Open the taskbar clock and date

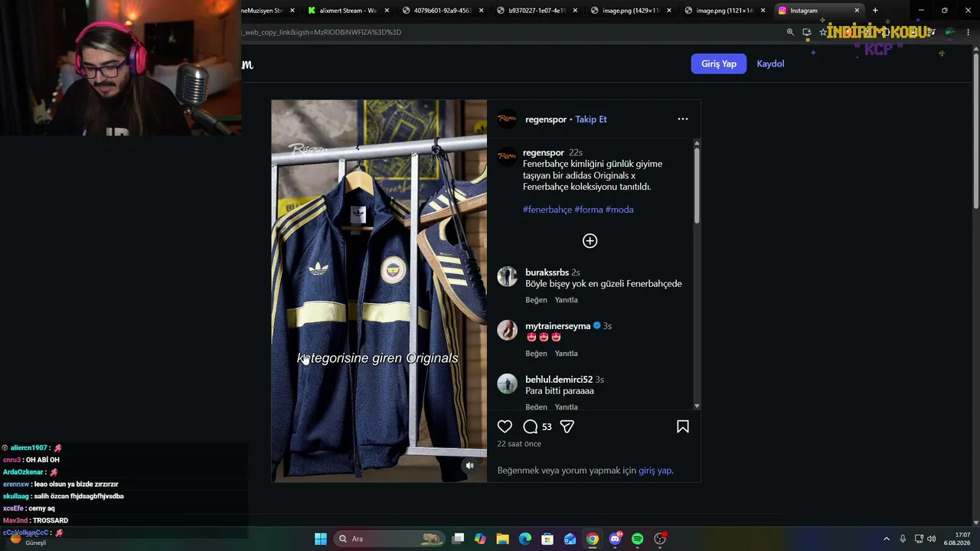click(957, 539)
